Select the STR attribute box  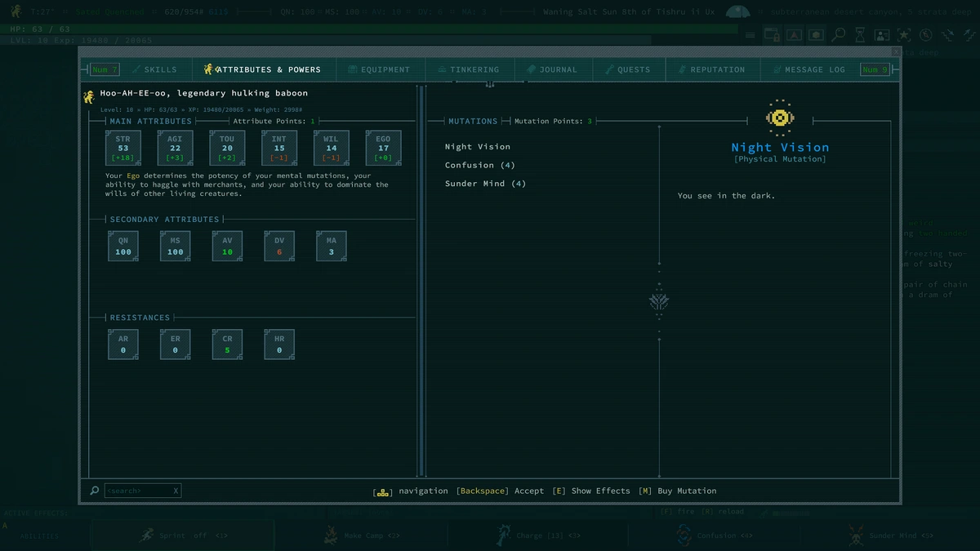pos(123,148)
